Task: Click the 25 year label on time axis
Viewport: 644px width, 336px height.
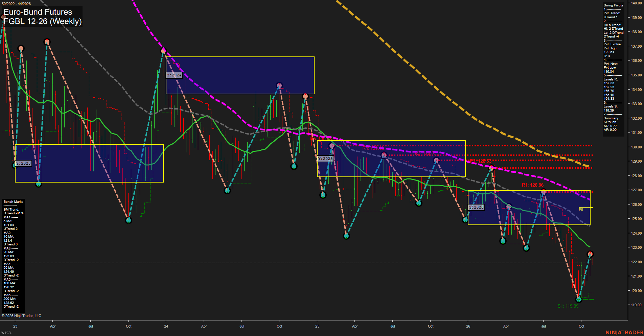Action: 317,326
